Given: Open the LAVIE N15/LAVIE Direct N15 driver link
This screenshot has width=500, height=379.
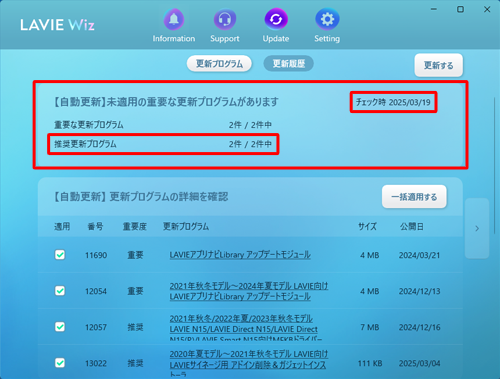Looking at the screenshot, I should coord(246,328).
